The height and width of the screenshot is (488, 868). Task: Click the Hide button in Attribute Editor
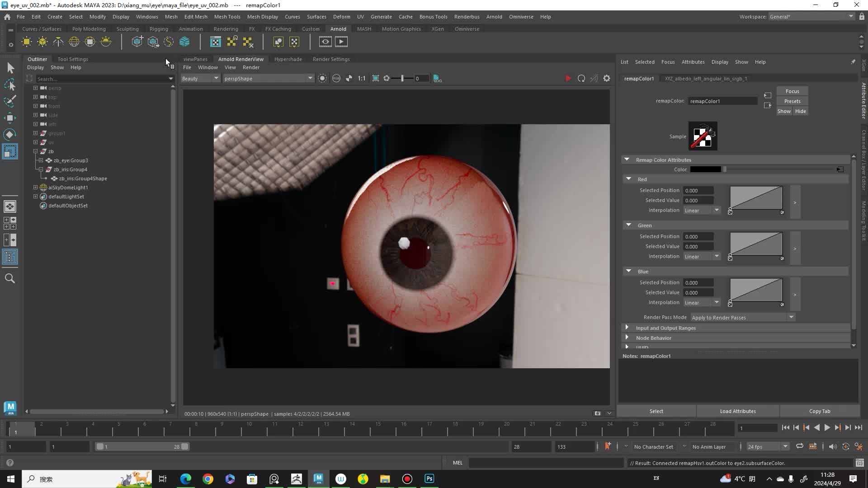(x=801, y=111)
